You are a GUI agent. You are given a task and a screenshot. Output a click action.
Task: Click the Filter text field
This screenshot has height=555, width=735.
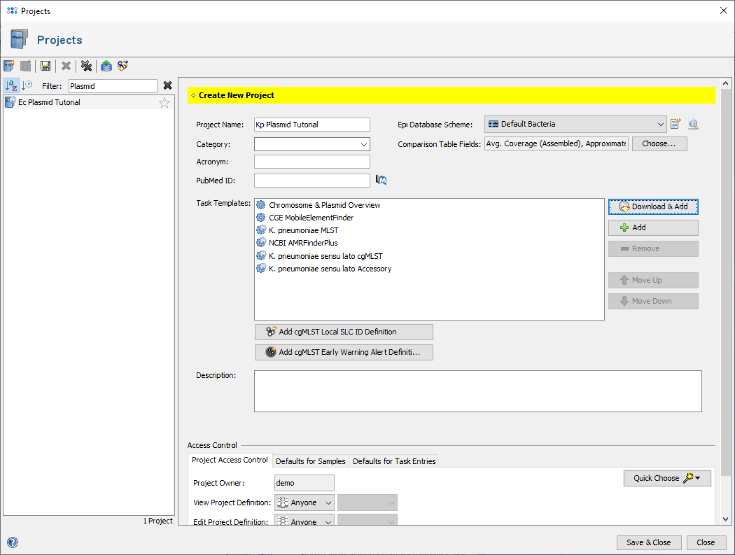[x=113, y=86]
